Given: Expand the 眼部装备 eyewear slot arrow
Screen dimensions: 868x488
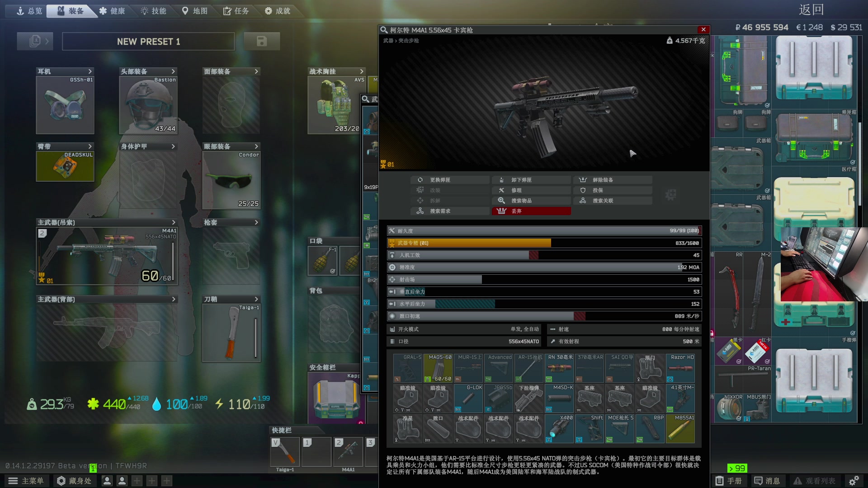Looking at the screenshot, I should (x=256, y=146).
